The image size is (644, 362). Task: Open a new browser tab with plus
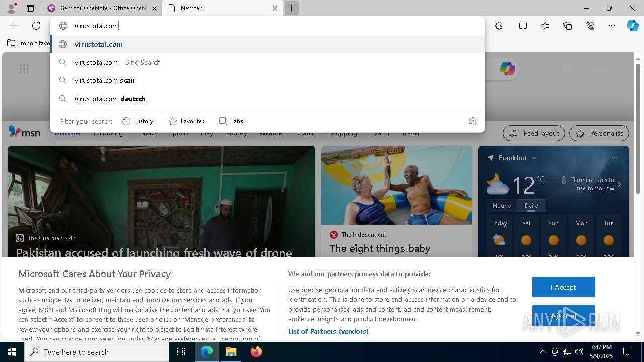pyautogui.click(x=291, y=8)
